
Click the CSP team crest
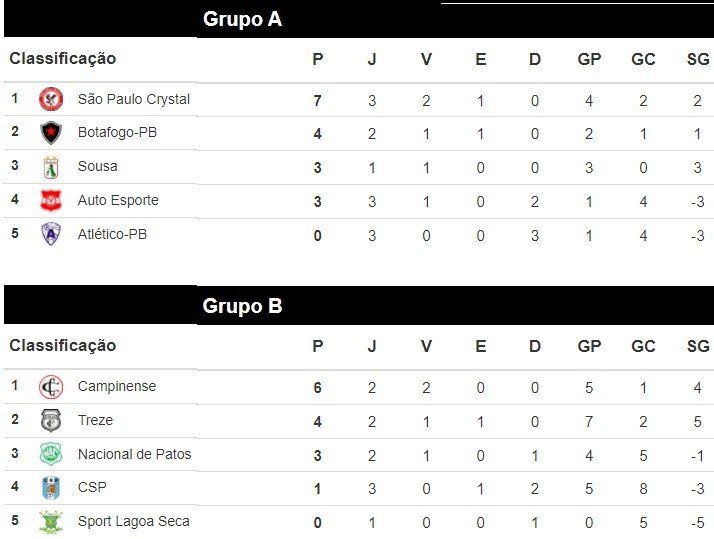coord(50,488)
